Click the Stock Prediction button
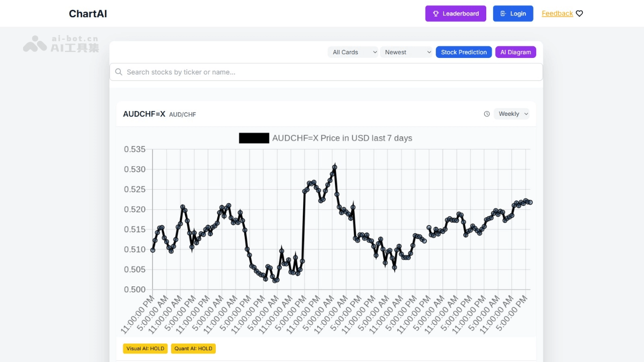 pos(464,52)
